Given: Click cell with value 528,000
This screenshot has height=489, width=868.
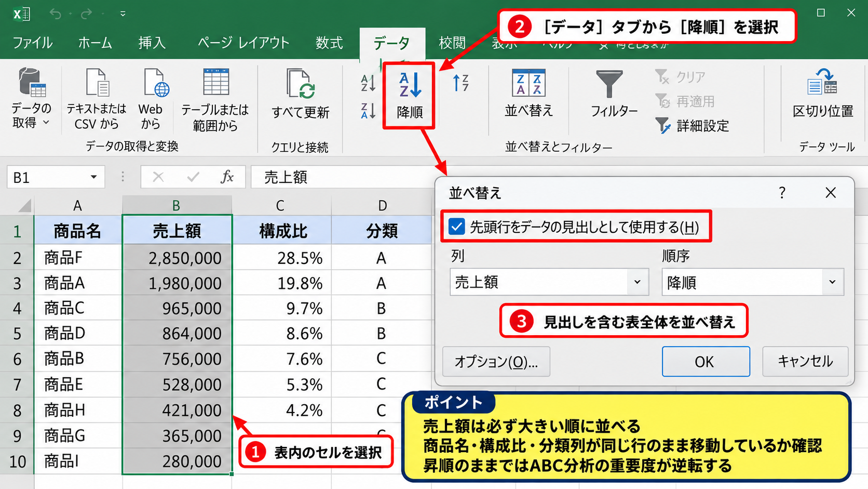Looking at the screenshot, I should [177, 385].
